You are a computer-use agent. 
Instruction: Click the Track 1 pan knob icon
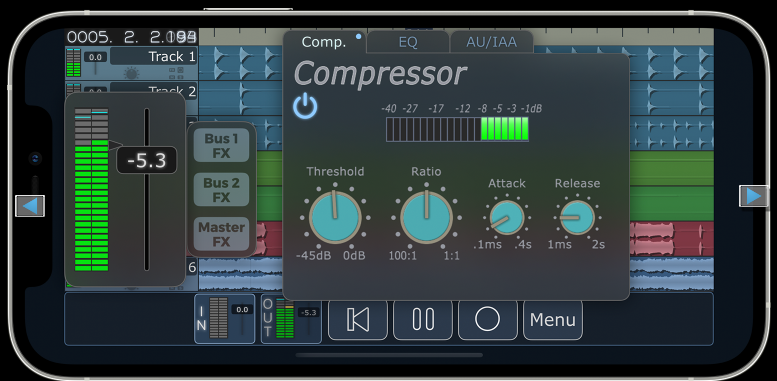coord(131,74)
